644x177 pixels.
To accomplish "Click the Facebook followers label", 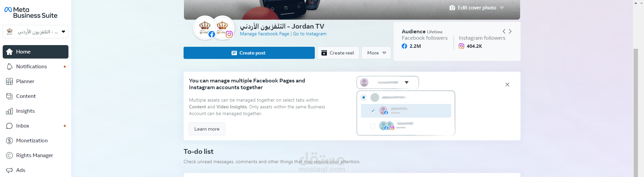I will [x=425, y=38].
